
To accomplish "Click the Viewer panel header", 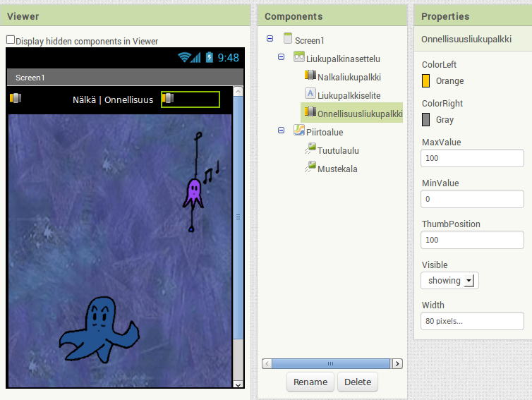I will (125, 16).
